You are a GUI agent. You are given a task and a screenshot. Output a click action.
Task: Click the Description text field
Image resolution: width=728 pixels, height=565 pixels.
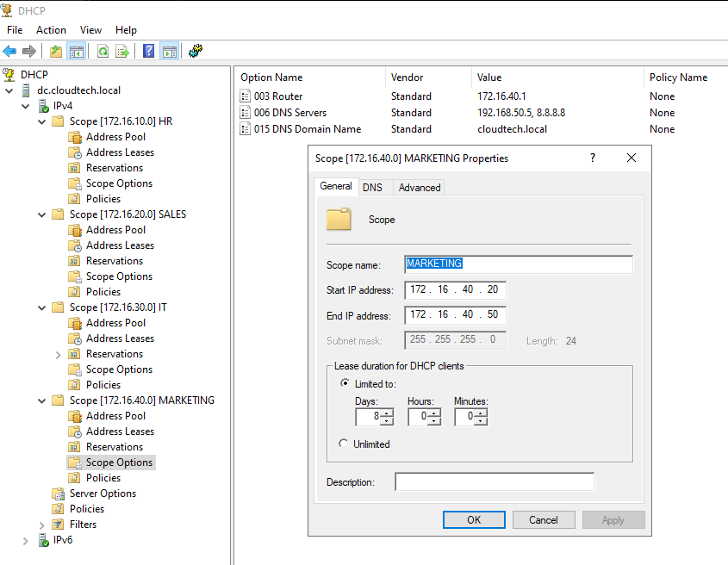point(495,482)
